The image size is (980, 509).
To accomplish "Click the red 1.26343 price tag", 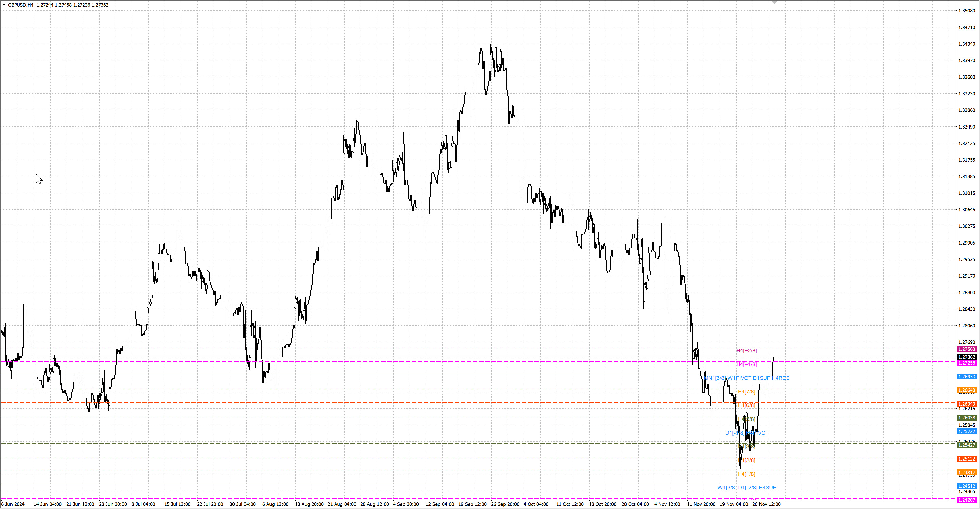I will [966, 404].
